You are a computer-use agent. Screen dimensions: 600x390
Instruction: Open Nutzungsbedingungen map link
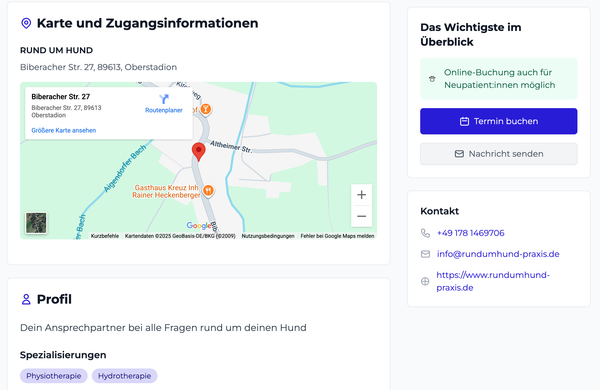[268, 236]
